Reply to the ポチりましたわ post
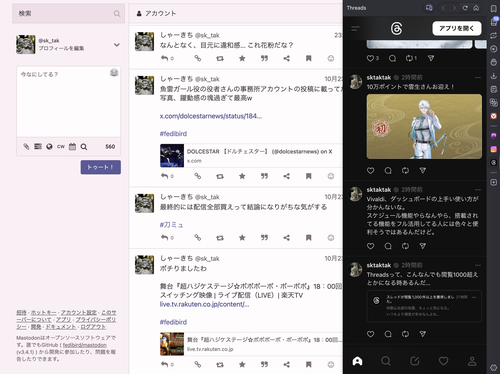Viewport: 500px width, 374px height. [165, 364]
